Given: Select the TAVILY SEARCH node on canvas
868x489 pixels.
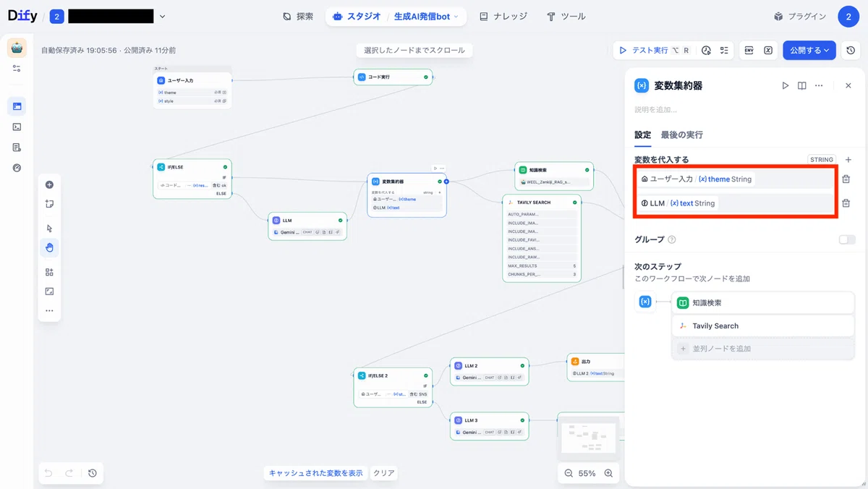Looking at the screenshot, I should click(542, 238).
